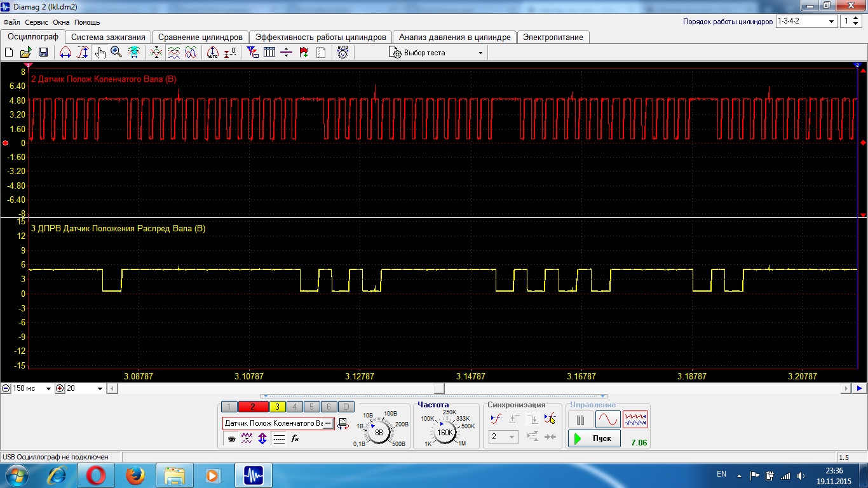Click the zero level offset icon
This screenshot has width=868, height=488.
[230, 53]
